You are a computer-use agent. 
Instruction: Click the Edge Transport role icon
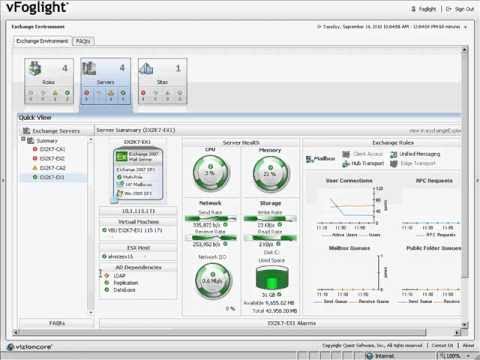tap(394, 164)
